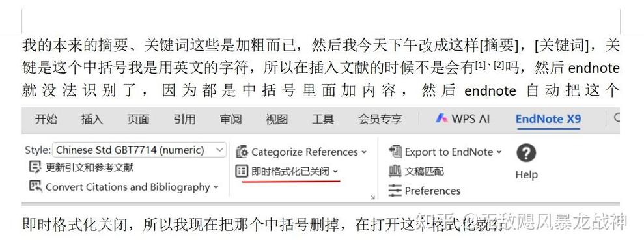Image resolution: width=644 pixels, height=248 pixels.
Task: Go to the 审阅 tab
Action: (231, 120)
